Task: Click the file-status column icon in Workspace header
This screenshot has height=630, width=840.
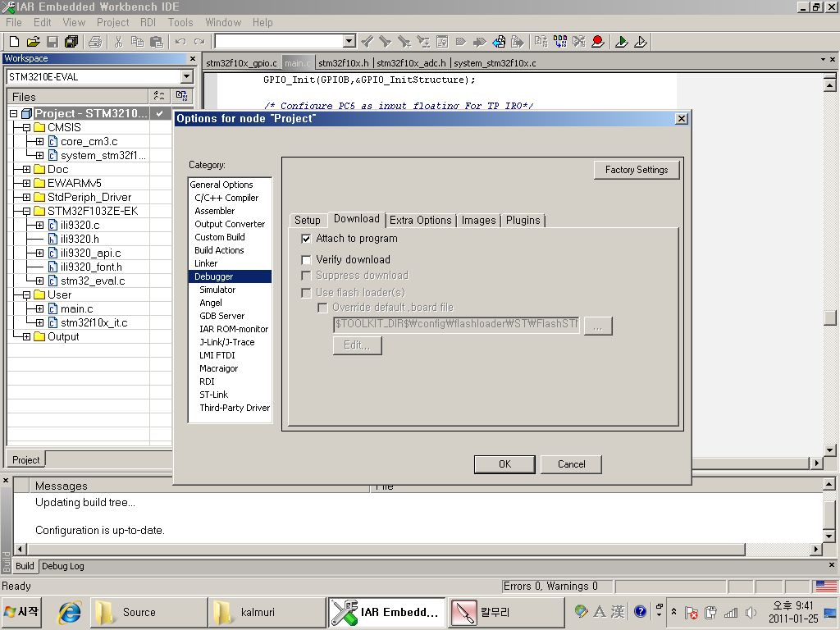Action: pyautogui.click(x=159, y=96)
